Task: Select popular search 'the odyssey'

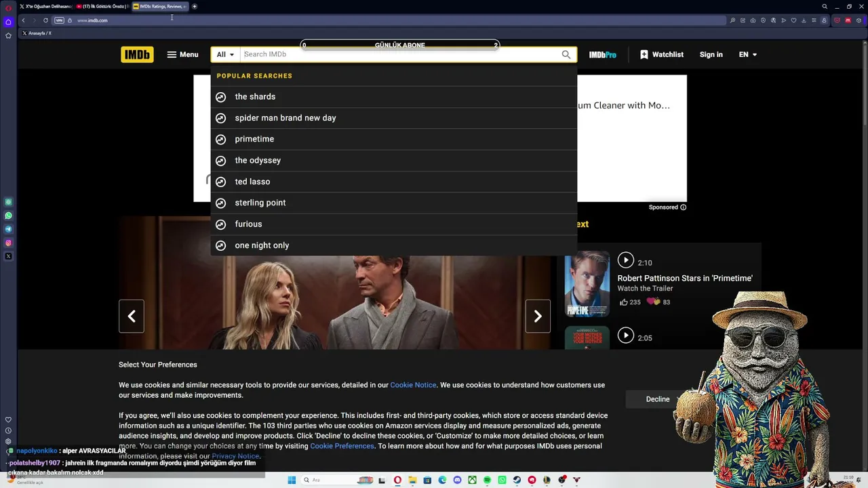Action: coord(394,161)
